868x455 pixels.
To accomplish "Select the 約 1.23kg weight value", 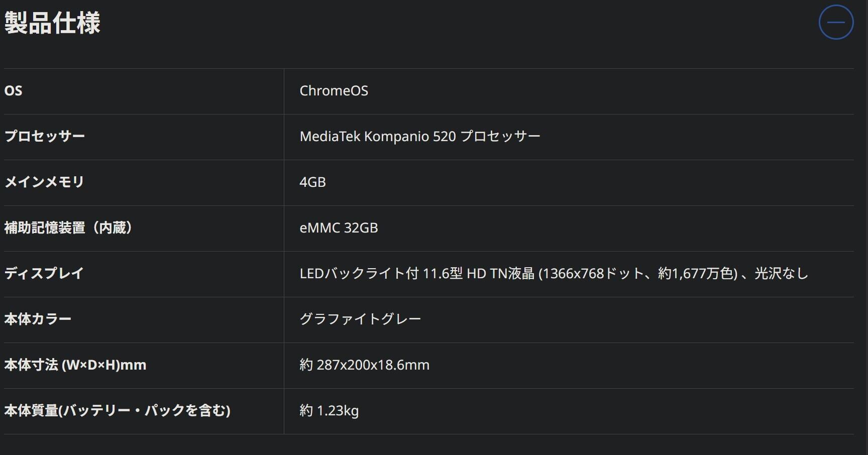I will tap(329, 411).
